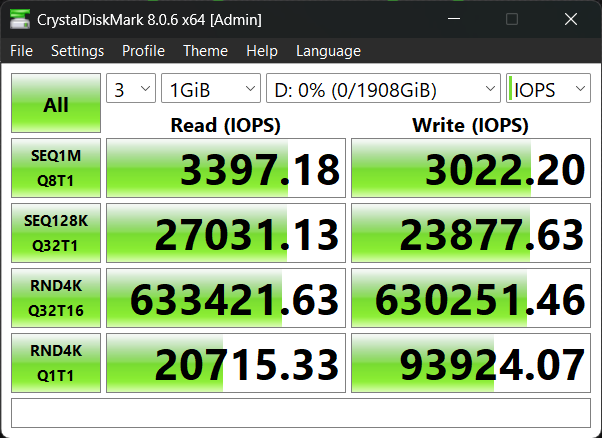Open the Help menu

click(261, 51)
